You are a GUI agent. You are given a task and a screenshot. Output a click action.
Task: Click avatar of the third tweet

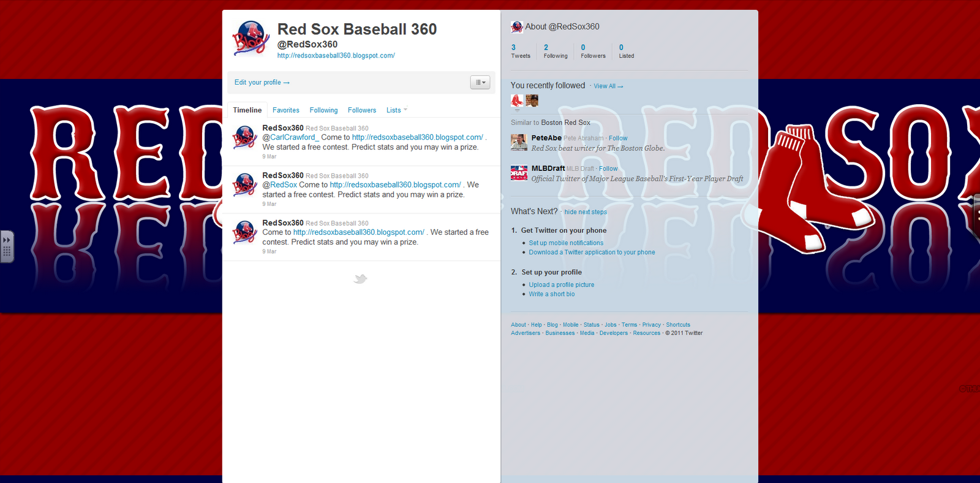[x=245, y=232]
